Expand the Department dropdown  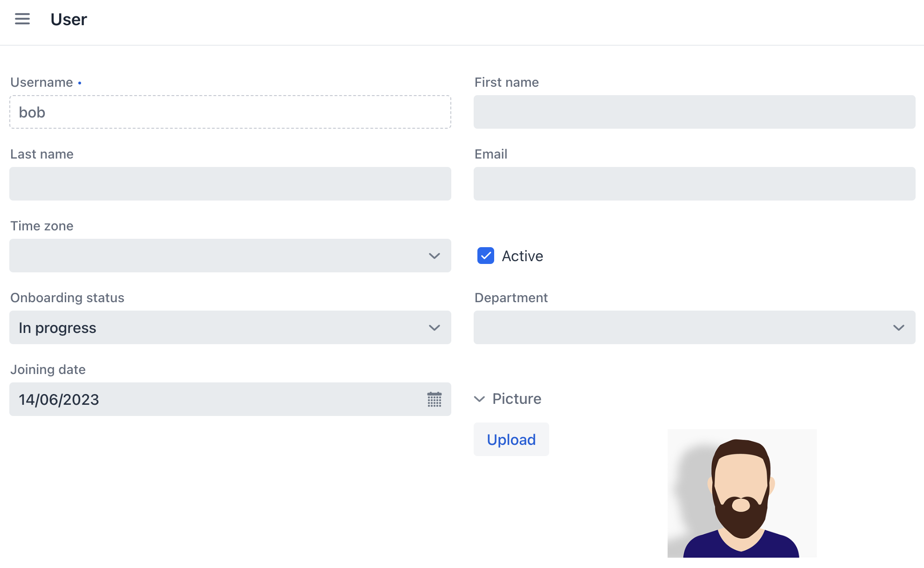pos(694,328)
